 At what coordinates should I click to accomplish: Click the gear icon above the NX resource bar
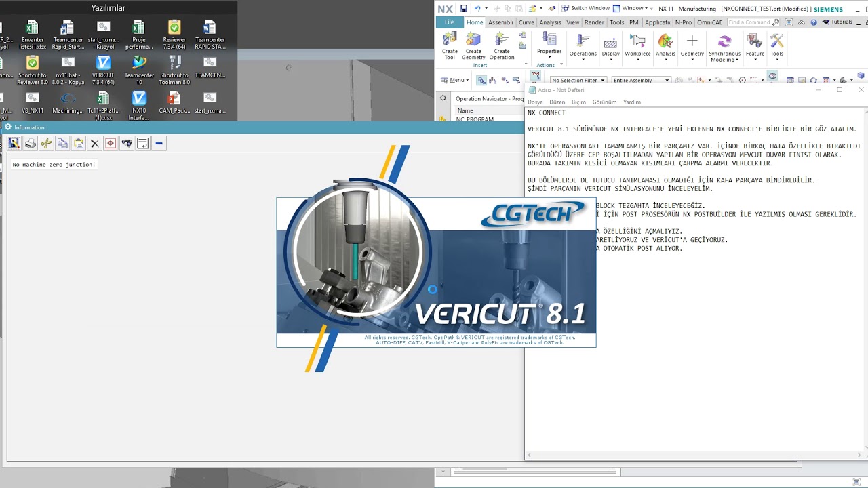tap(443, 98)
